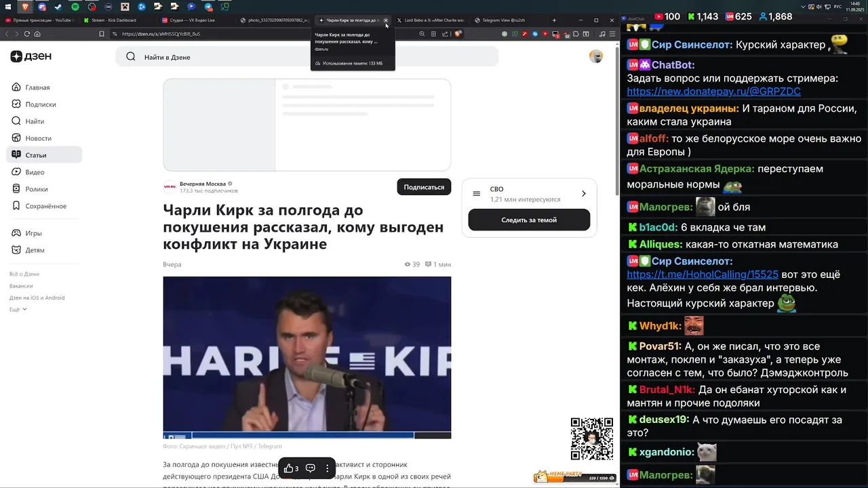Screen dimensions: 868x488
Task: Click the like thumbs-up icon
Action: (x=288, y=468)
